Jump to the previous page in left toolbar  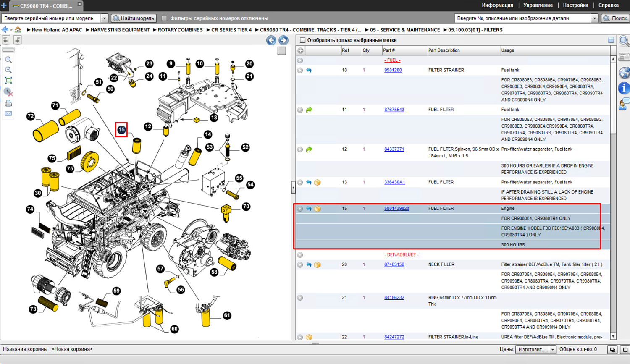[6, 40]
